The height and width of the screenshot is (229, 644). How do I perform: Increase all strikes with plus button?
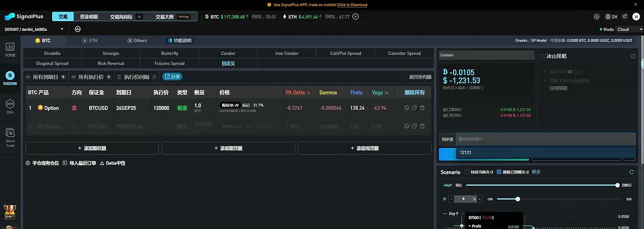pyautogui.click(x=109, y=77)
